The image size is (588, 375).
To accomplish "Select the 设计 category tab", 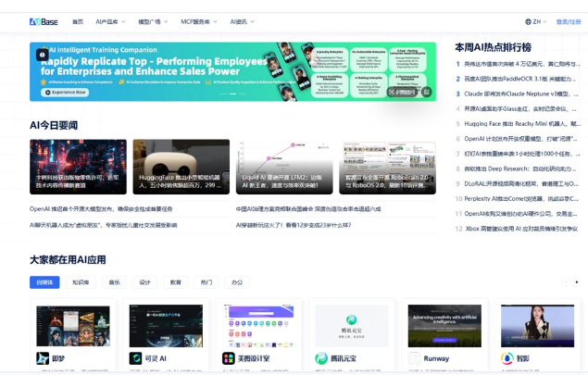I will pyautogui.click(x=144, y=282).
